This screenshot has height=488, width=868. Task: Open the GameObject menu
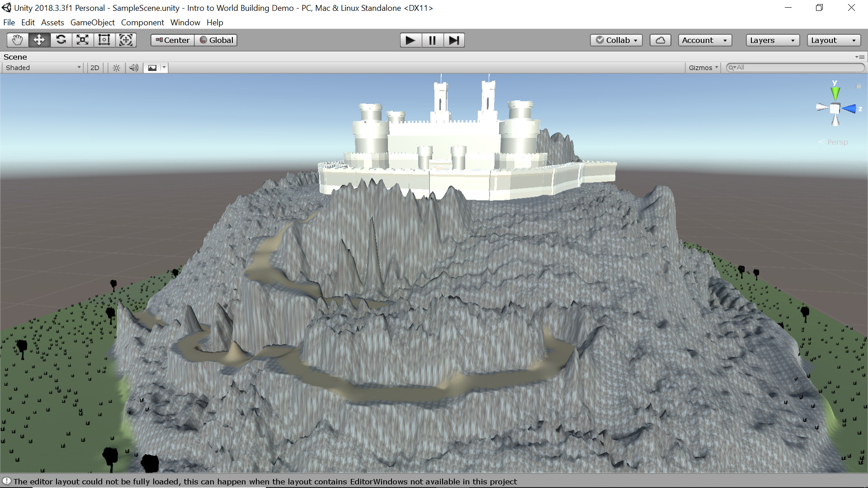(92, 23)
